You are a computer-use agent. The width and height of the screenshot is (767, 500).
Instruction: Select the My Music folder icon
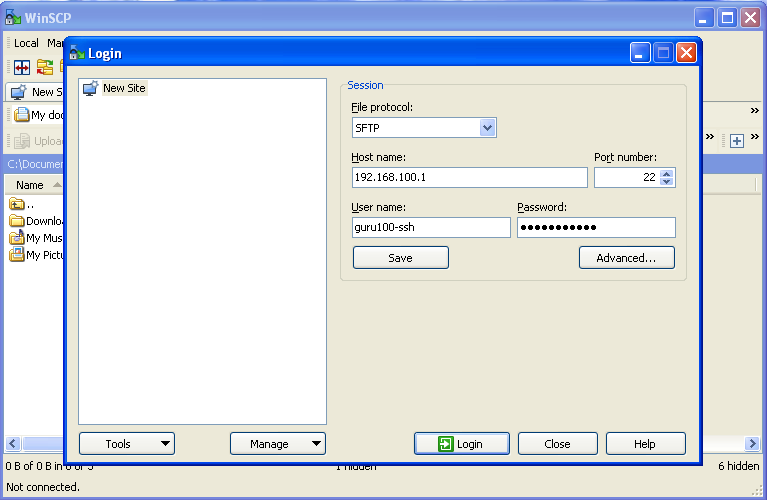pyautogui.click(x=17, y=238)
